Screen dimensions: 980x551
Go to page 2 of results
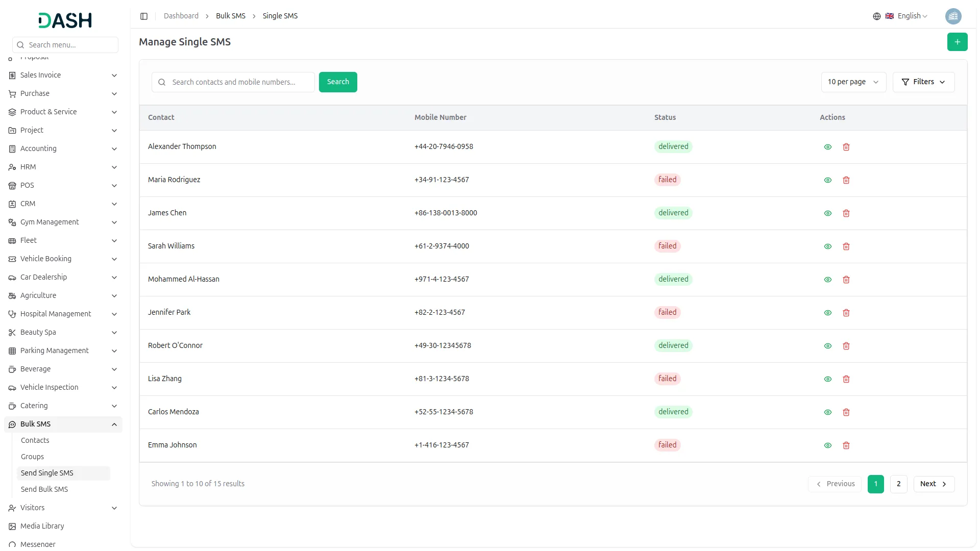click(x=898, y=484)
